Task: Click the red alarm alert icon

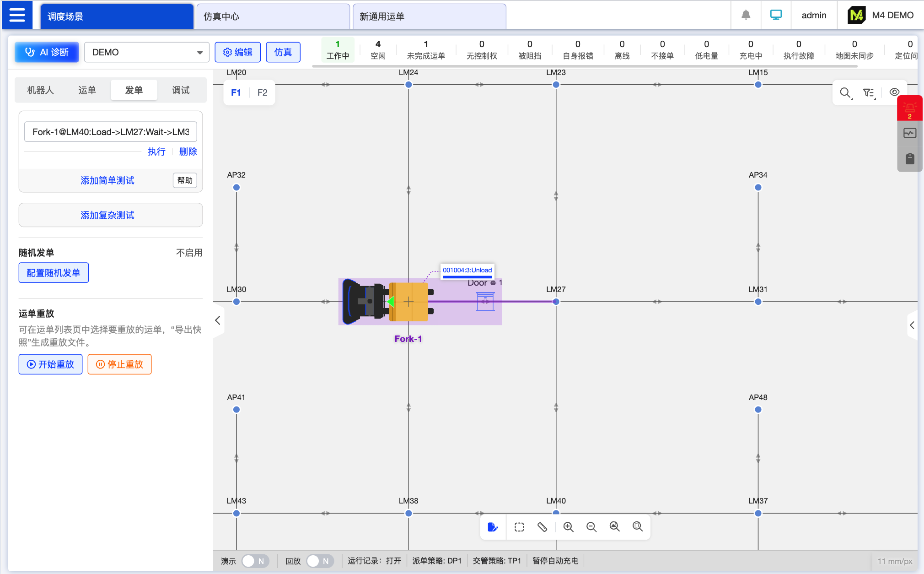Action: click(909, 108)
